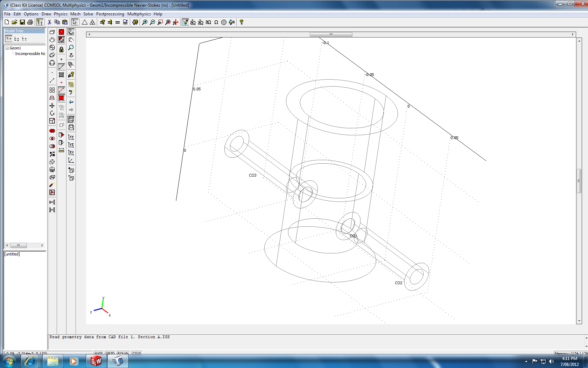Click the Scene Light sun icon
The height and width of the screenshot is (368, 588).
point(71,84)
